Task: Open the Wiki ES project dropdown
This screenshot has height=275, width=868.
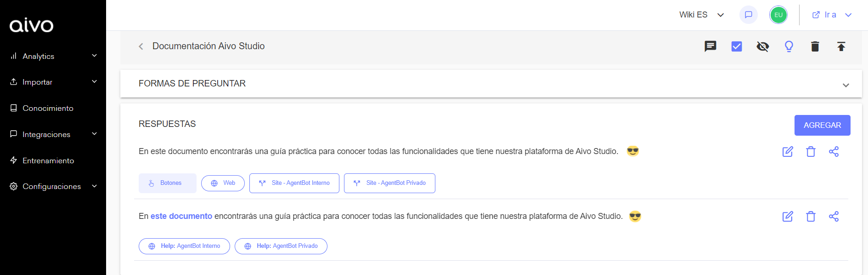Action: pos(701,15)
